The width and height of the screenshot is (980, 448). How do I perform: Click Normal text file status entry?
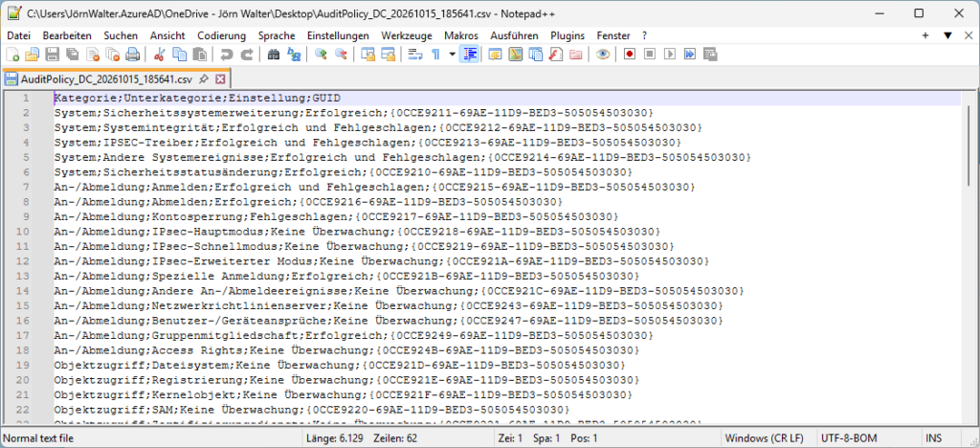point(37,438)
